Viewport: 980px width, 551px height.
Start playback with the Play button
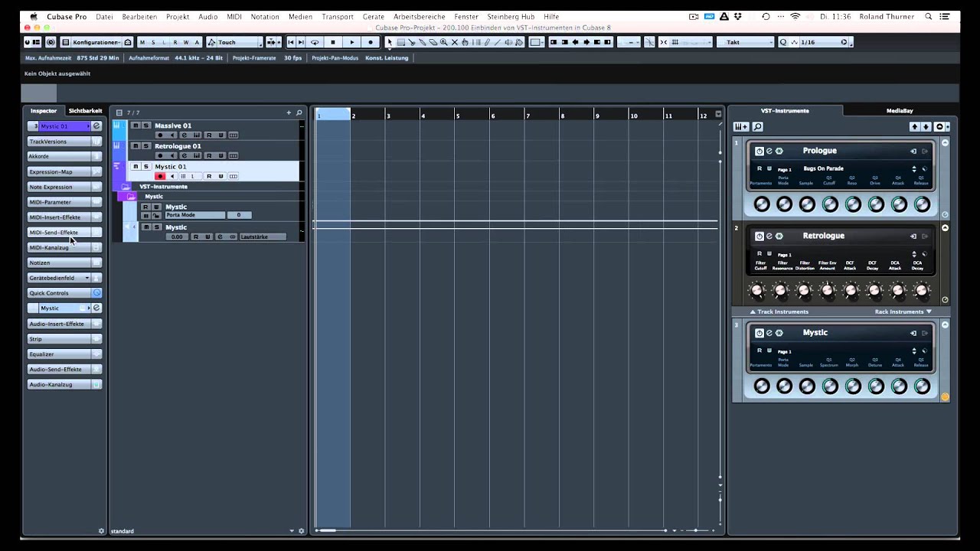click(352, 42)
